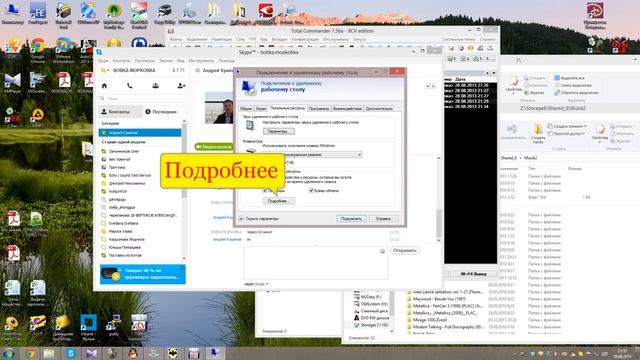Open Skype home icon
This screenshot has width=640, height=360.
pos(104,86)
